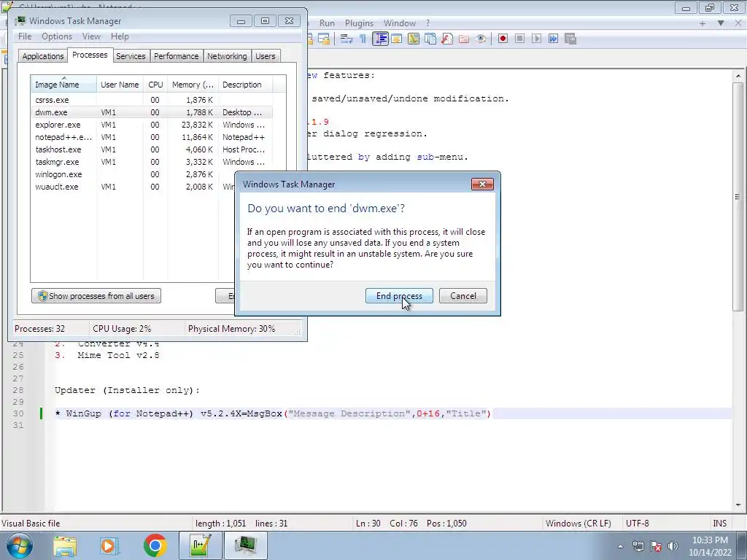
Task: Open the Plugins menu in Notepad++
Action: point(359,23)
